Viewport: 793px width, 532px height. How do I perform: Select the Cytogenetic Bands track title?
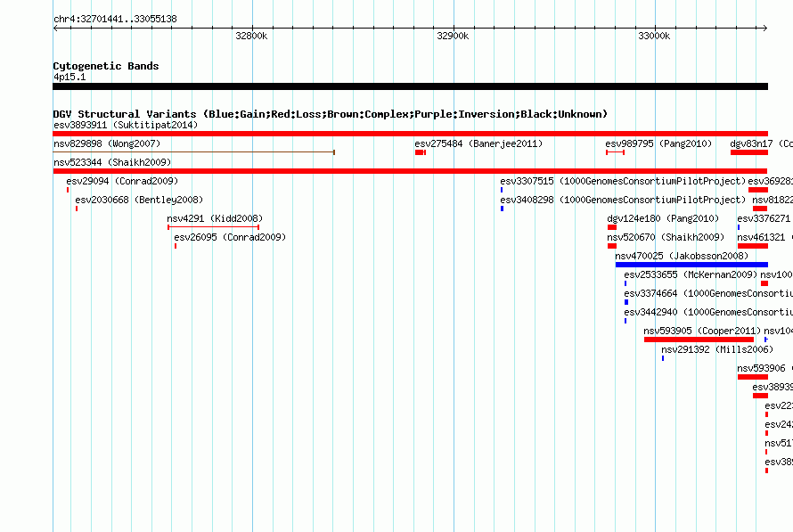[106, 66]
